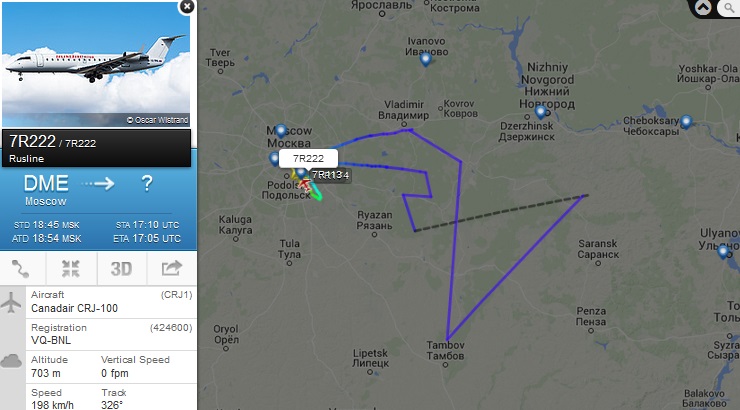
Task: Show the flight route icon
Action: coord(21,268)
